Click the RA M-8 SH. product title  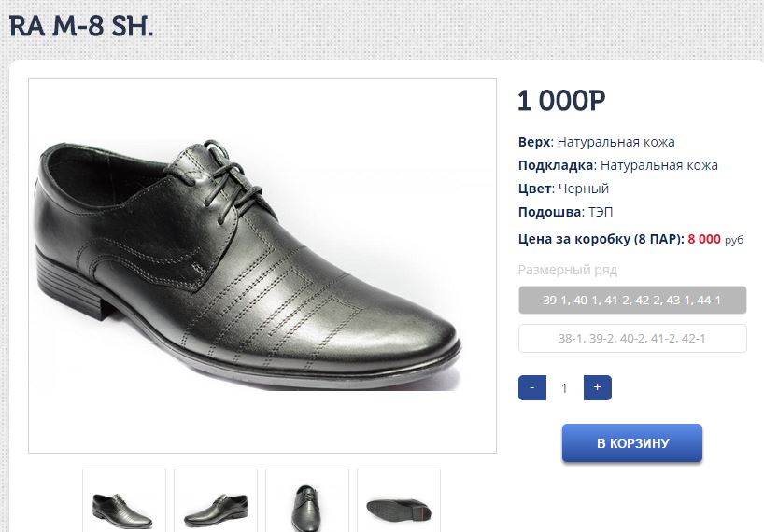pyautogui.click(x=81, y=26)
